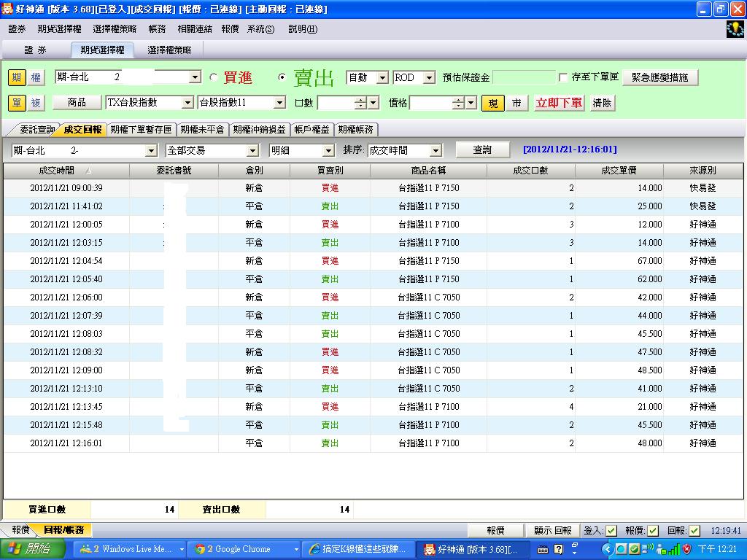This screenshot has width=747, height=560.
Task: Switch to the 期權帳務 tab
Action: coord(355,130)
